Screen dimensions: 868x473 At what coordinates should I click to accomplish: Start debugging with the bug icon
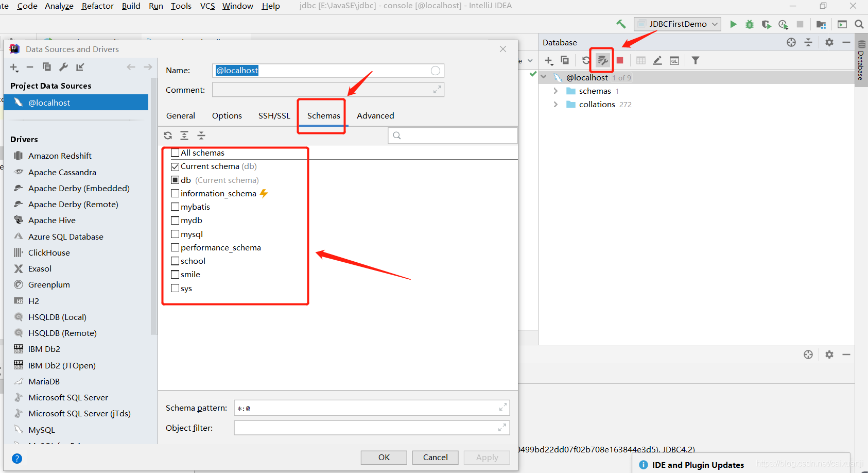(750, 24)
